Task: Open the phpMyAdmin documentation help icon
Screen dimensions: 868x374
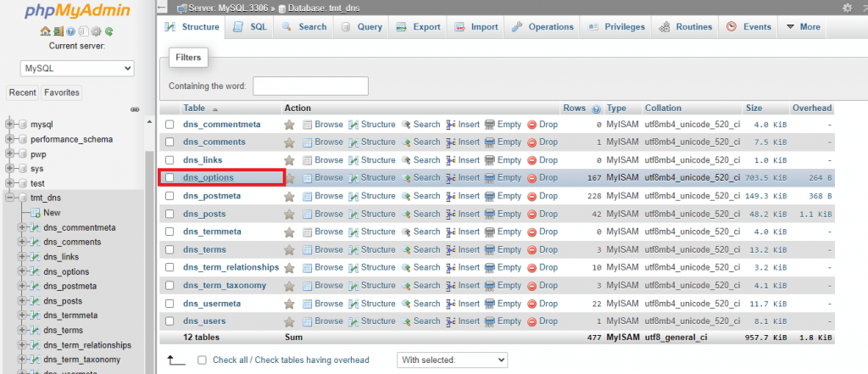Action: tap(71, 31)
